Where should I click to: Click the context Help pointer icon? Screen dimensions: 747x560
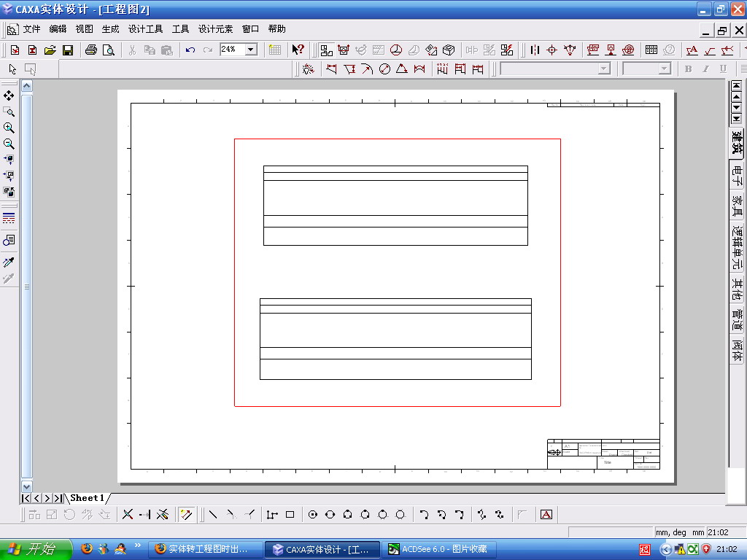298,50
